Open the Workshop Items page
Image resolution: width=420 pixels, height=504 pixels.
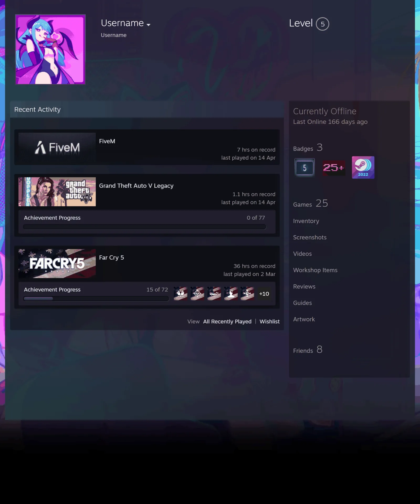click(315, 270)
